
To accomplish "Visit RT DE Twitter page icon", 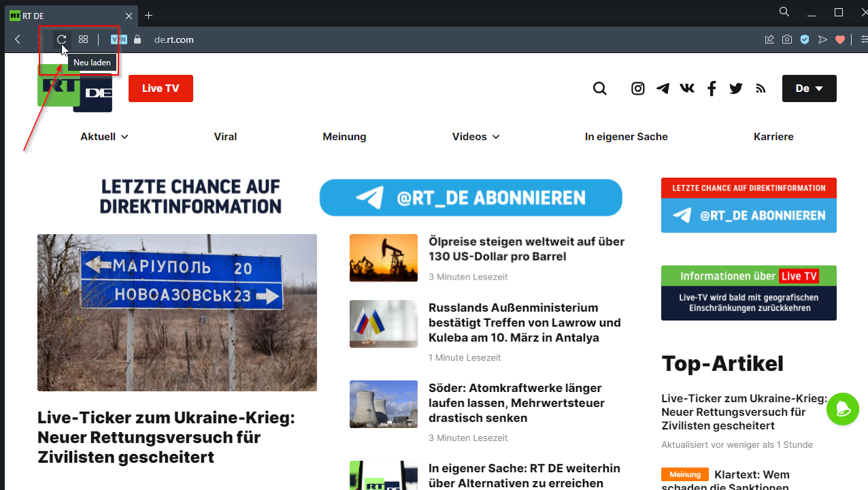I will tap(736, 88).
